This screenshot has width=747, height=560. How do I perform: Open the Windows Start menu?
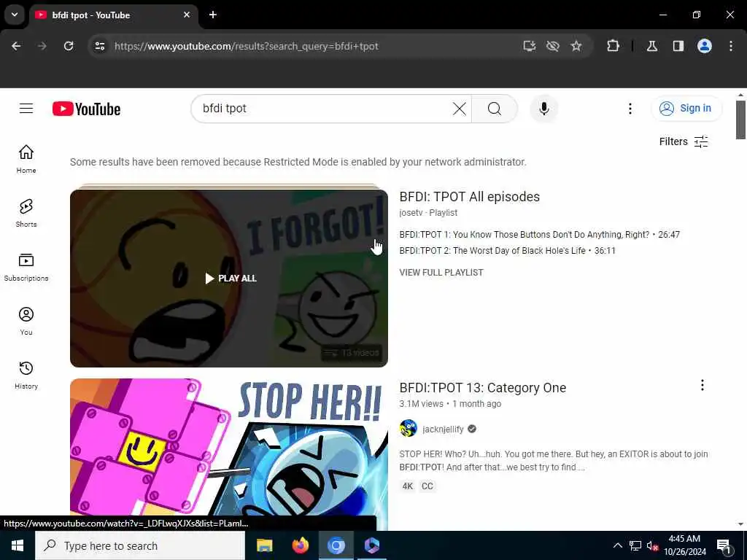18,545
